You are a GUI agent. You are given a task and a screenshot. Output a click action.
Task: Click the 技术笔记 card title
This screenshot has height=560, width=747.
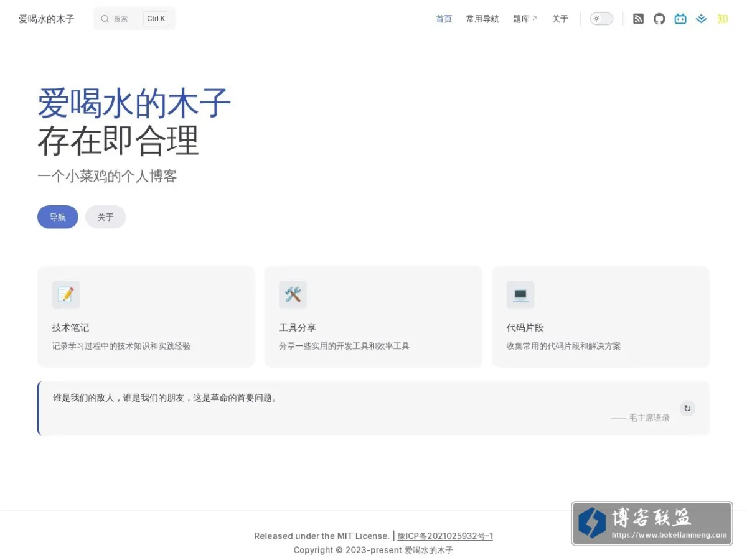tap(70, 327)
